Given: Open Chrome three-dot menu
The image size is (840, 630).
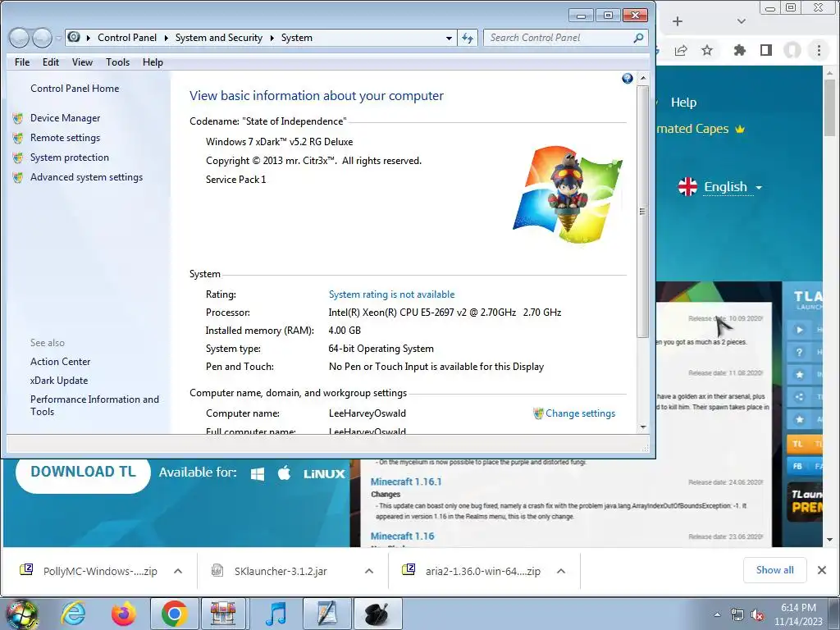Looking at the screenshot, I should tap(819, 50).
